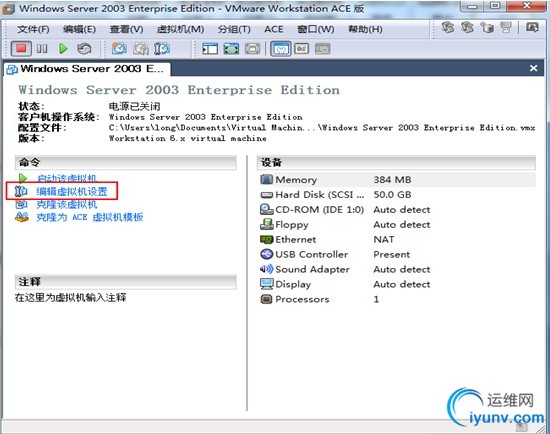This screenshot has height=434, width=550.
Task: Click the Hard Disk device icon
Action: click(267, 195)
